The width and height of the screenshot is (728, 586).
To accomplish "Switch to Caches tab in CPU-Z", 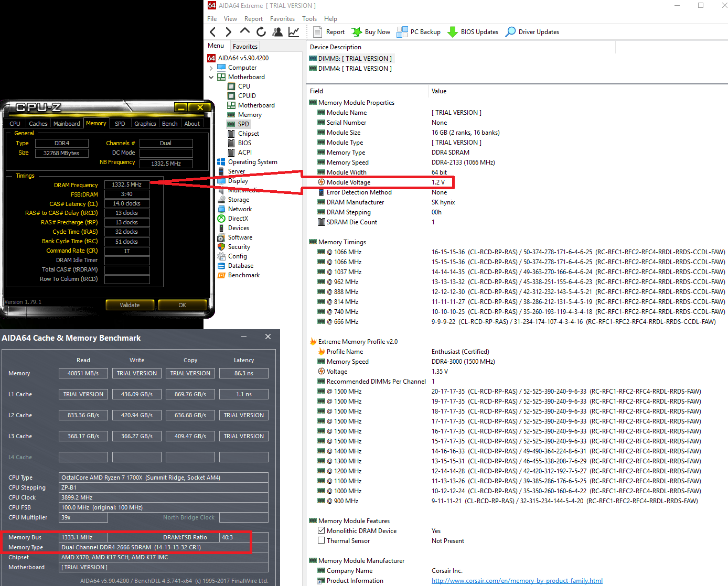I will (x=38, y=124).
